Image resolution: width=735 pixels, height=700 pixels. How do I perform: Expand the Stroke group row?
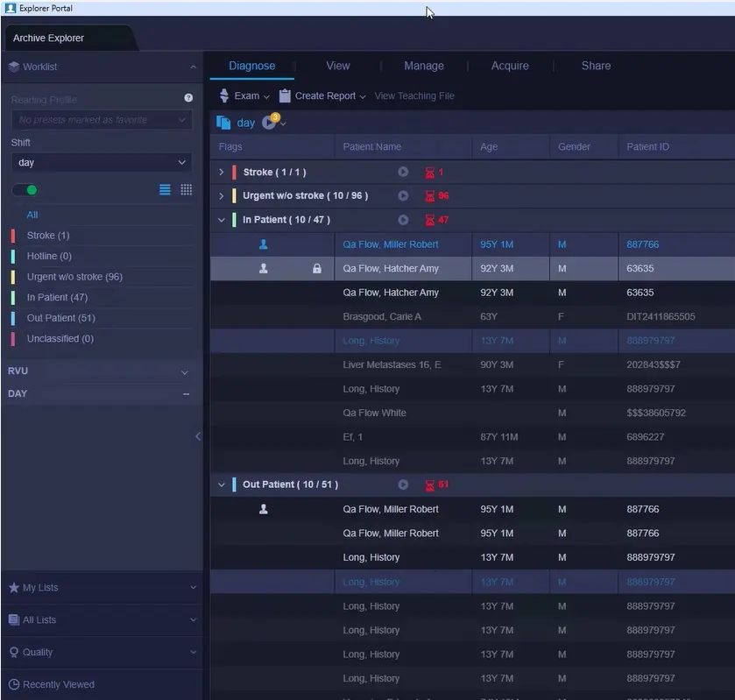[222, 172]
